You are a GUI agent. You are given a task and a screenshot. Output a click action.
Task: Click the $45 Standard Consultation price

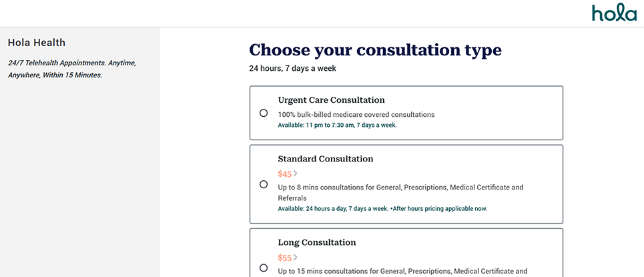[285, 174]
